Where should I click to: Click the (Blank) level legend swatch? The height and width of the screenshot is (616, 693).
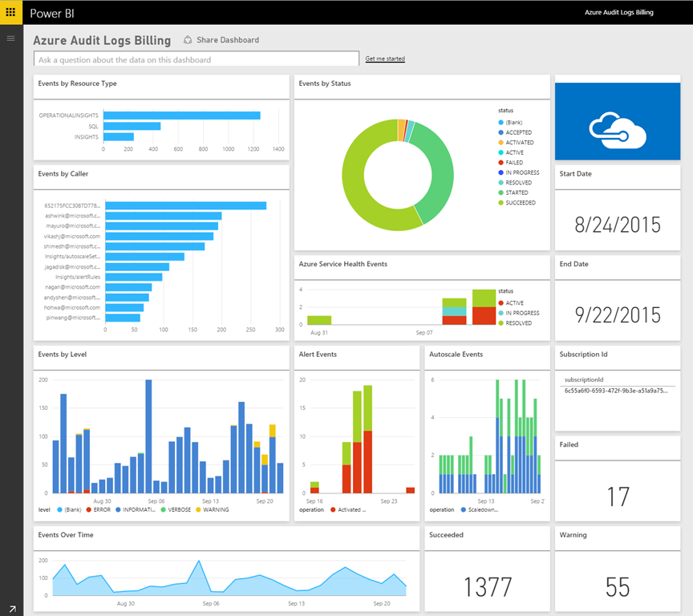(59, 509)
